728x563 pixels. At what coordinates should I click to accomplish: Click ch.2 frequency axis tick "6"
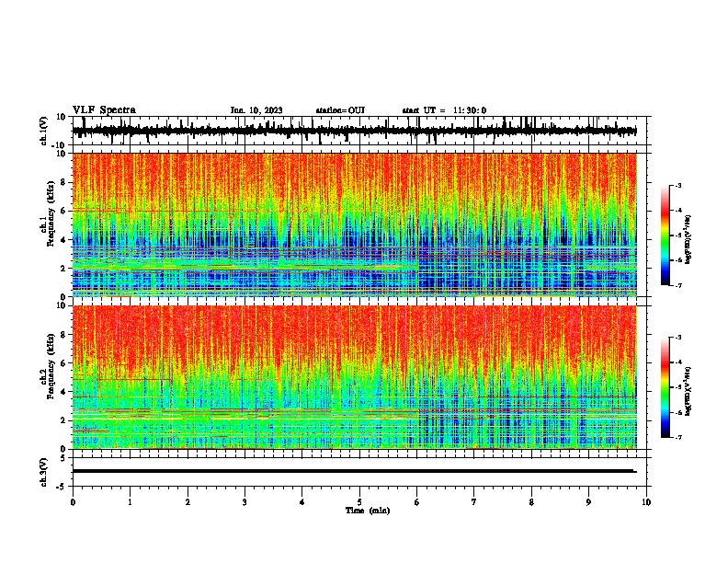63,362
